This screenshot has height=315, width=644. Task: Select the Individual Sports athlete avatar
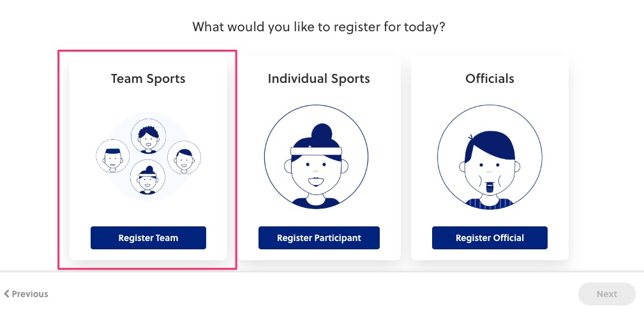click(316, 157)
